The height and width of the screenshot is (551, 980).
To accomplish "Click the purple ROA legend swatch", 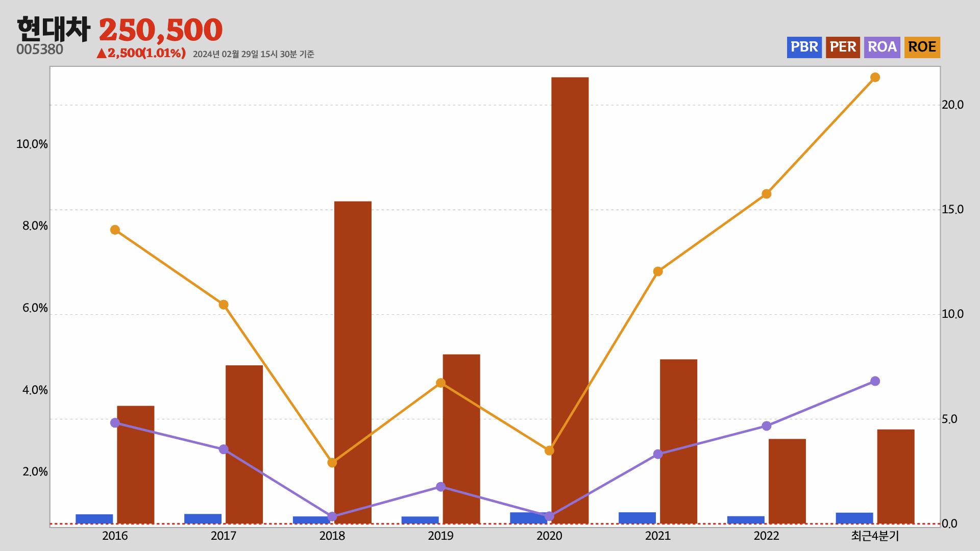I will [882, 47].
